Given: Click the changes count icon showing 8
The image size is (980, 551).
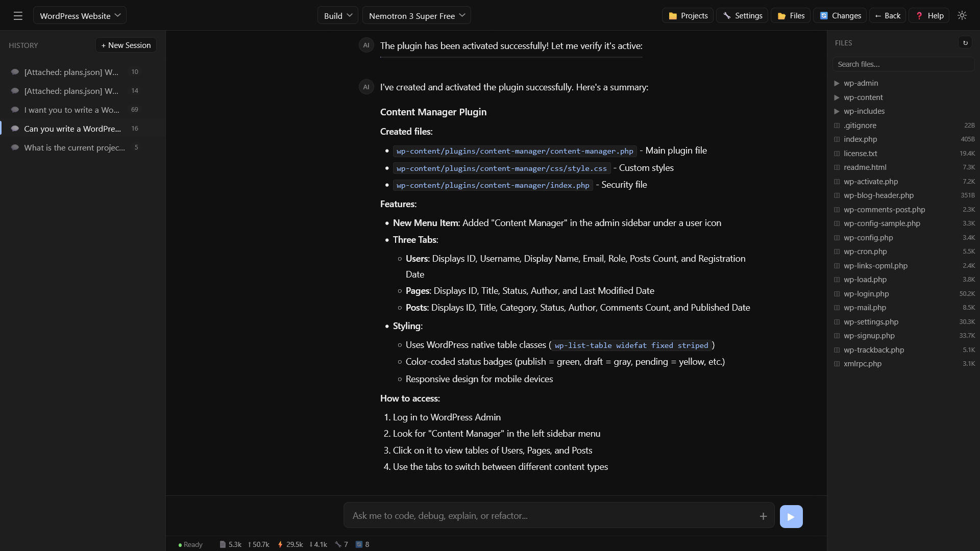Looking at the screenshot, I should [359, 544].
